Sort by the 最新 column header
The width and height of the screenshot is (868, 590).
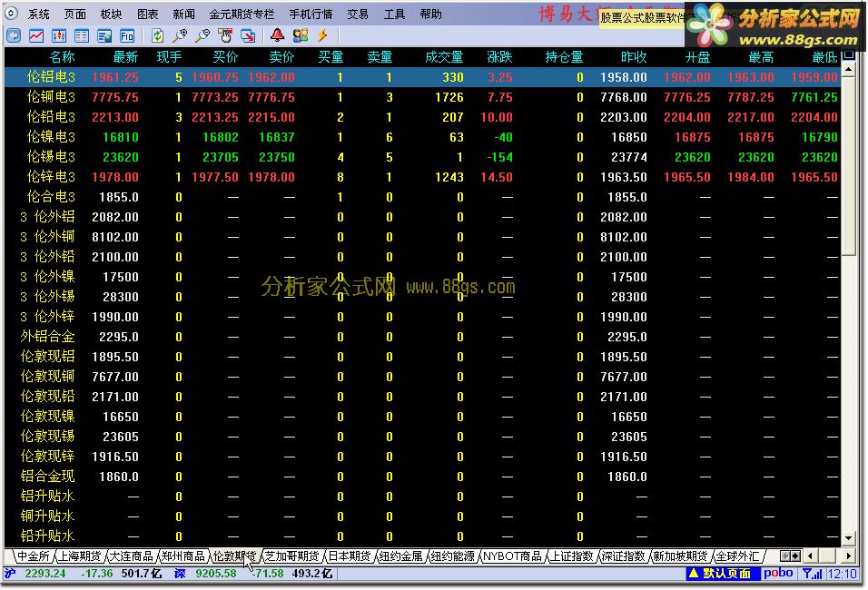(125, 56)
